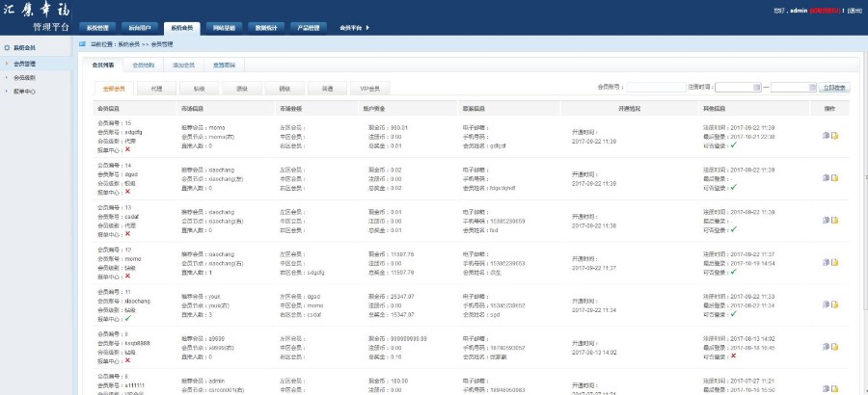The height and width of the screenshot is (395, 868).
Task: Click the blue document icon in the xiaochang member row
Action: 826,304
